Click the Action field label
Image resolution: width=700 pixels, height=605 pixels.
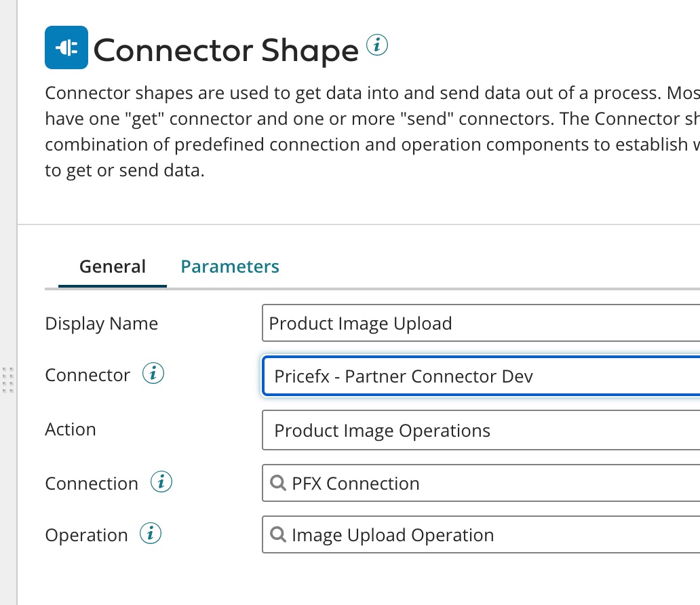[70, 429]
